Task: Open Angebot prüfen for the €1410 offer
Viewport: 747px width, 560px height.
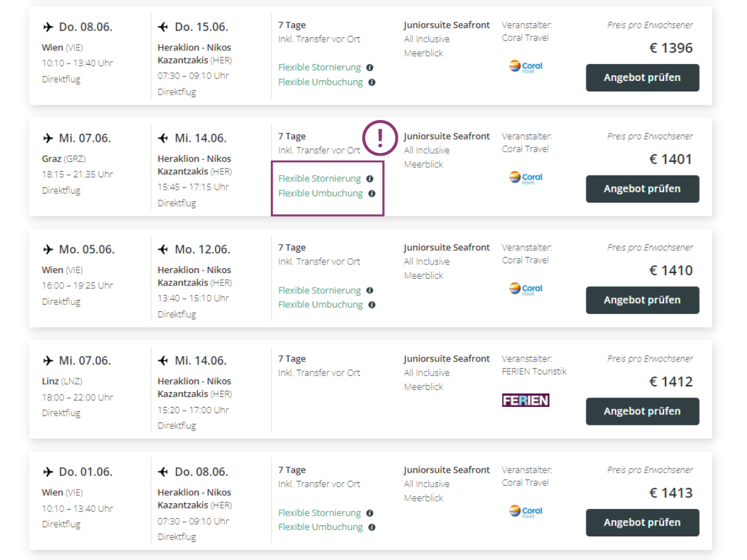Action: [642, 300]
